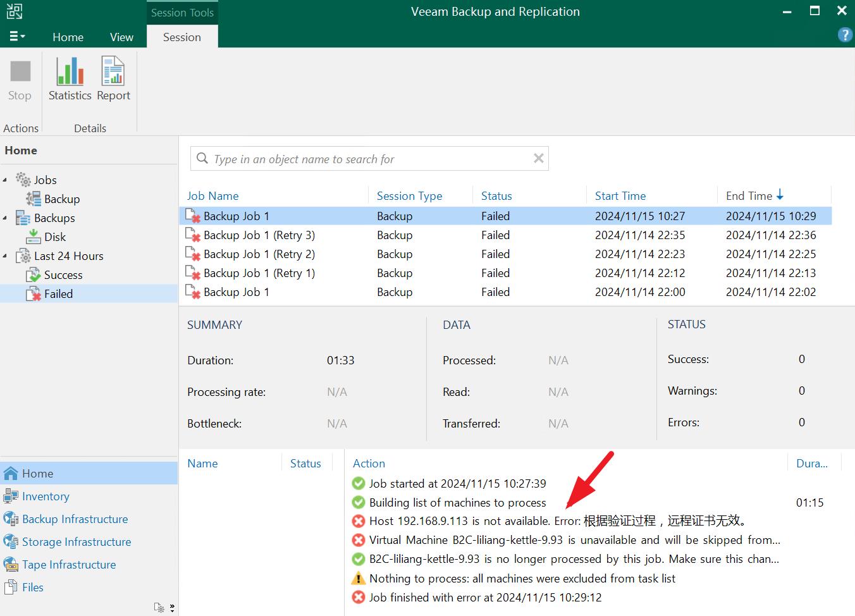Screen dimensions: 855x616
Task: Sort by Session Type column header
Action: (x=409, y=195)
